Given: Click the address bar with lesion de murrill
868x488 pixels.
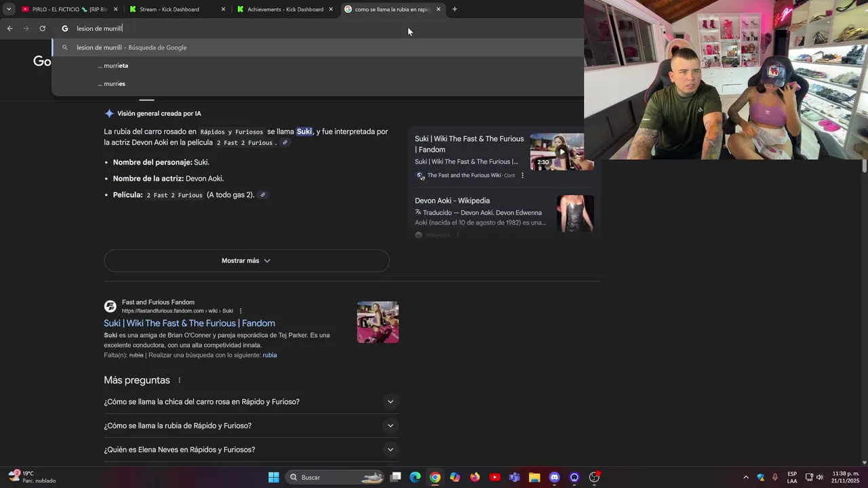Looking at the screenshot, I should 319,28.
